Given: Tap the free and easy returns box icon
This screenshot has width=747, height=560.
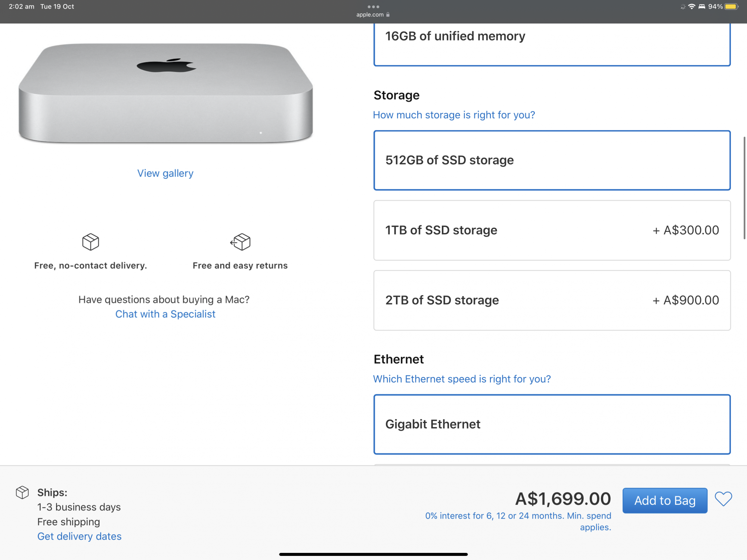Looking at the screenshot, I should pyautogui.click(x=240, y=242).
